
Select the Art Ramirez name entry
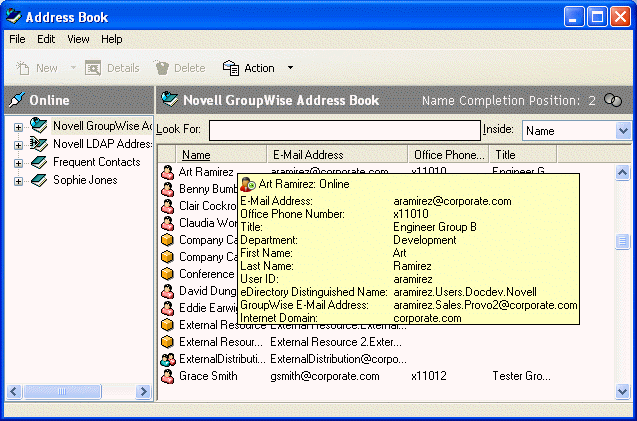[x=206, y=172]
